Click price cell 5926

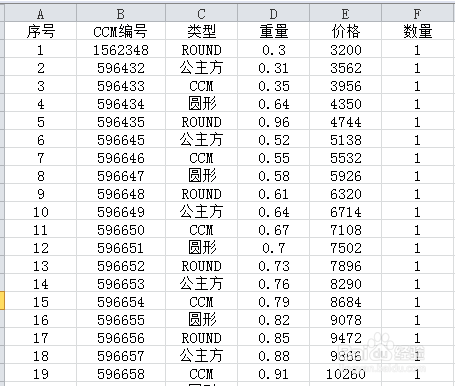pos(345,175)
